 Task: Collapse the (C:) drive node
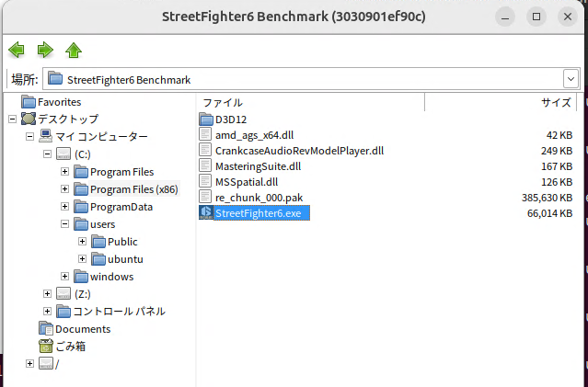pyautogui.click(x=48, y=154)
